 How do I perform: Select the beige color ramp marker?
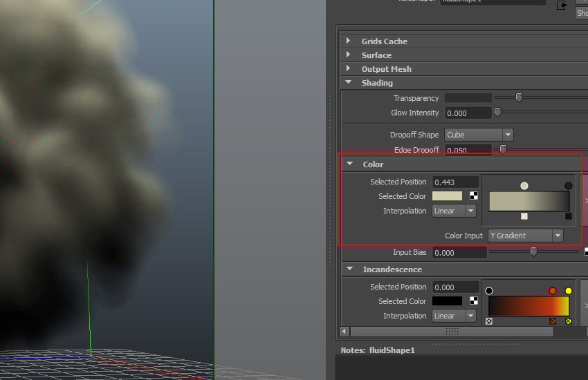click(524, 186)
